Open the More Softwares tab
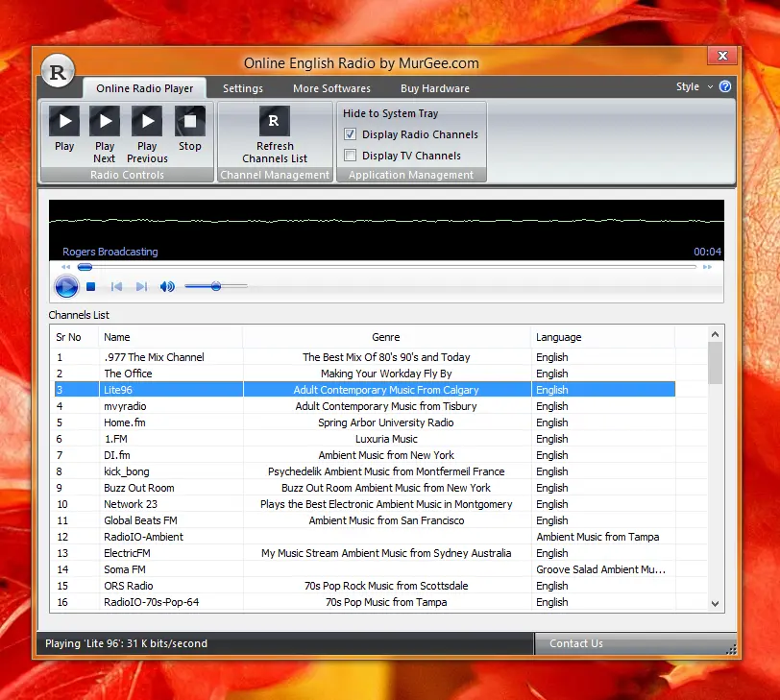 click(331, 88)
